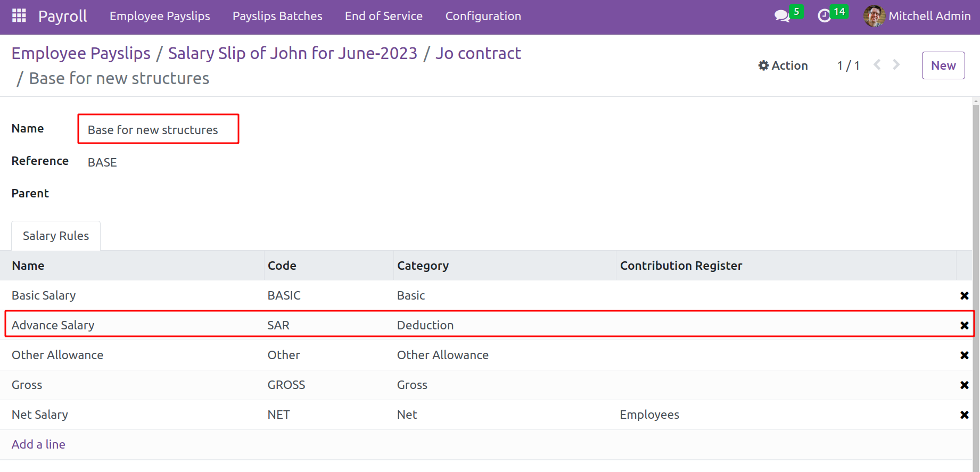
Task: Click the Add a line link
Action: point(38,444)
